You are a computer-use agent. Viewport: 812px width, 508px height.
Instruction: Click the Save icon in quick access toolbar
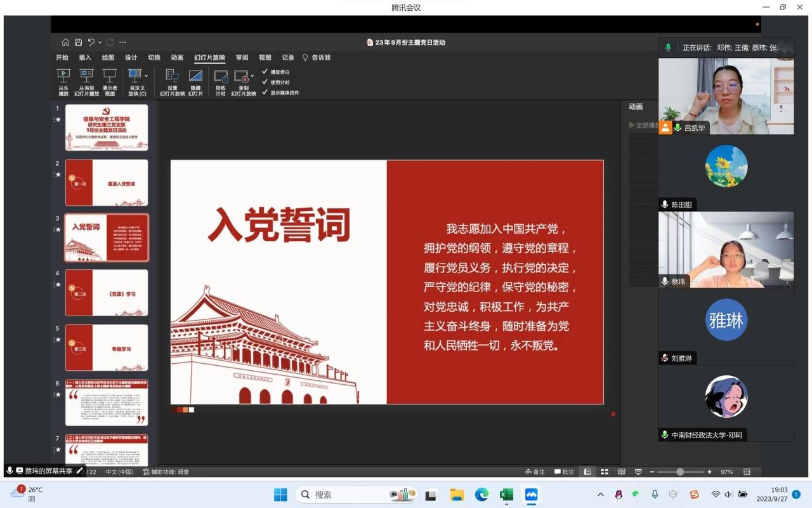tap(78, 43)
